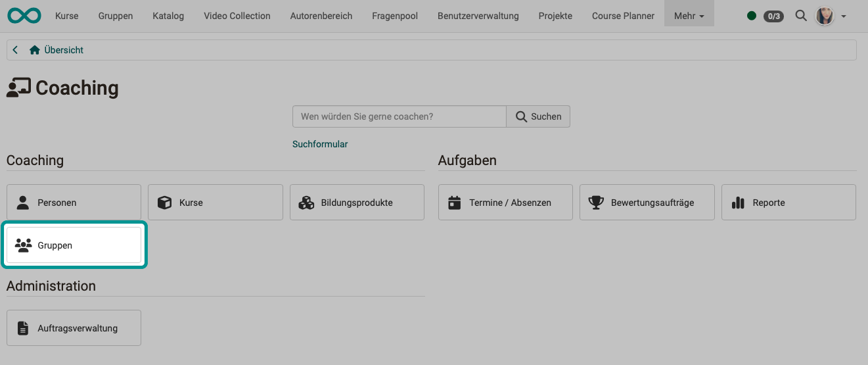
Task: Open the search magnifier in top bar
Action: (x=800, y=16)
